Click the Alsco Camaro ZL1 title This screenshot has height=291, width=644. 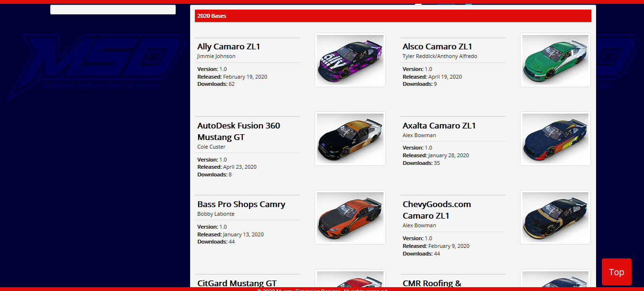(438, 47)
